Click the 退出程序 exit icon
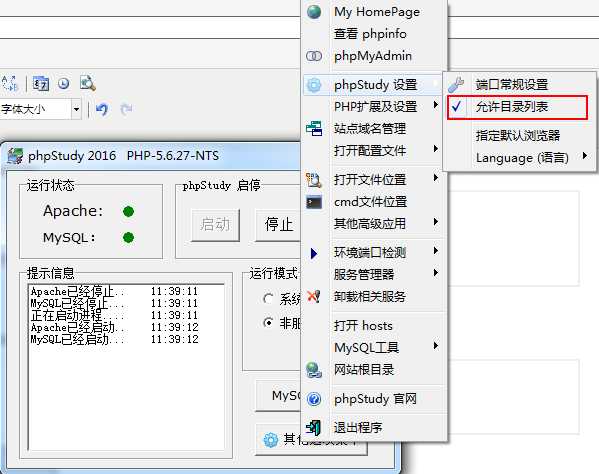This screenshot has width=599, height=474. click(x=314, y=428)
